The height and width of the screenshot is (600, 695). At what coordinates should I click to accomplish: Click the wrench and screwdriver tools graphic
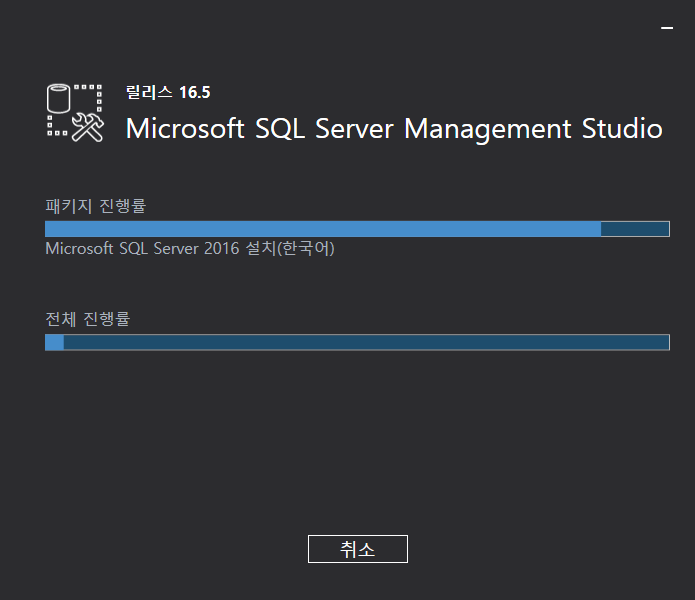coord(88,126)
